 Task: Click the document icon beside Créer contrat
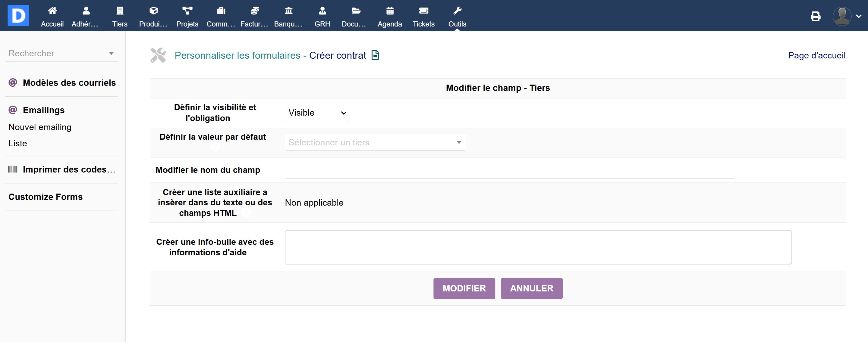coord(375,55)
